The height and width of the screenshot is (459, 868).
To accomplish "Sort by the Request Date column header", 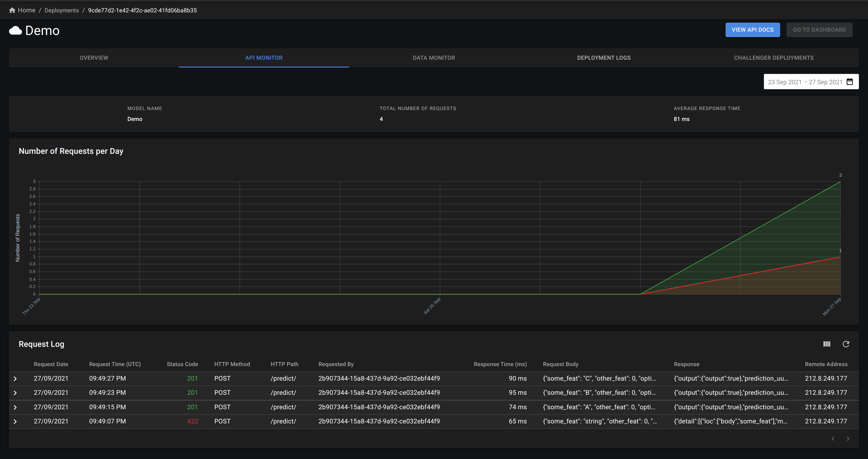I will (x=51, y=364).
